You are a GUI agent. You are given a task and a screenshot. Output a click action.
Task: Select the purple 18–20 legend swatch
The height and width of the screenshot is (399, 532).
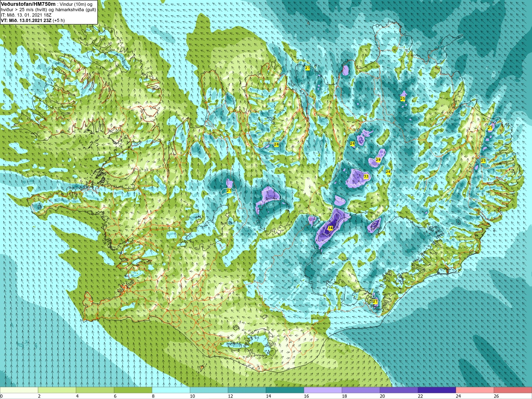coord(361,390)
